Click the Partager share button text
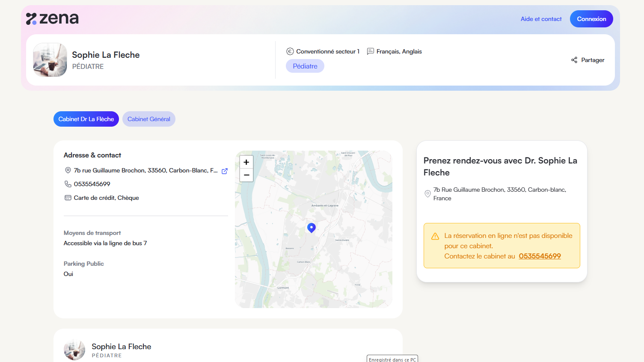Screen dimensions: 644x362 point(593,60)
